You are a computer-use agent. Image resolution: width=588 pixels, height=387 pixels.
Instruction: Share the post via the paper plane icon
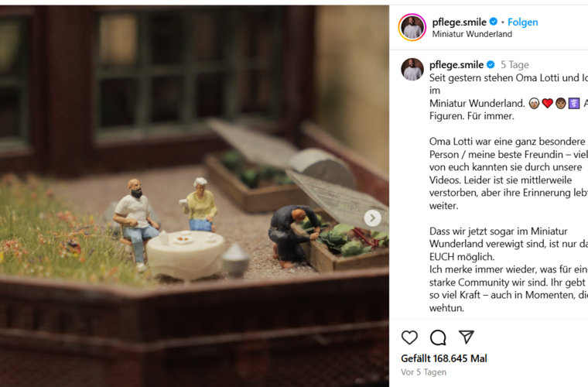467,337
